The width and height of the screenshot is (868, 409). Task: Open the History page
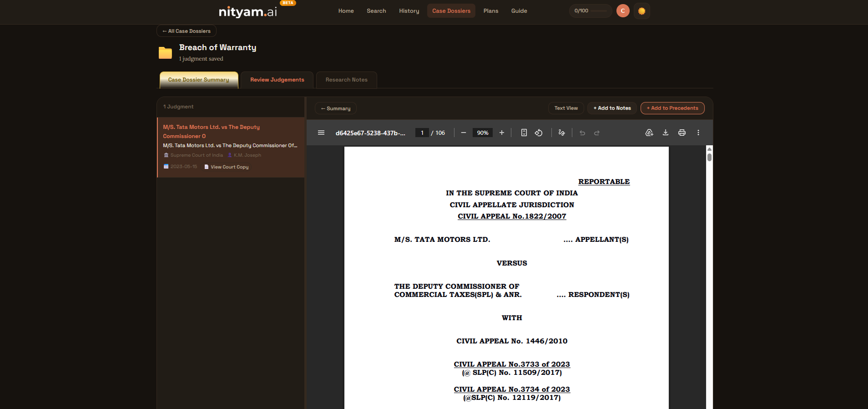(x=409, y=11)
